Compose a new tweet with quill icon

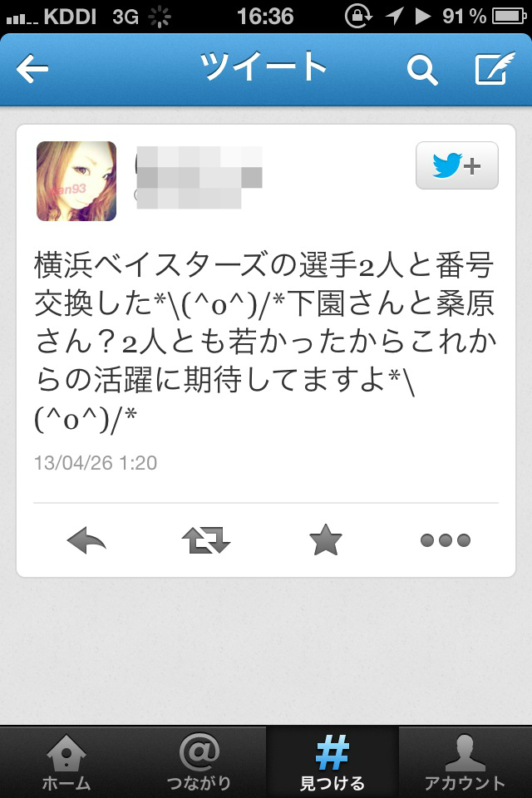(x=495, y=68)
